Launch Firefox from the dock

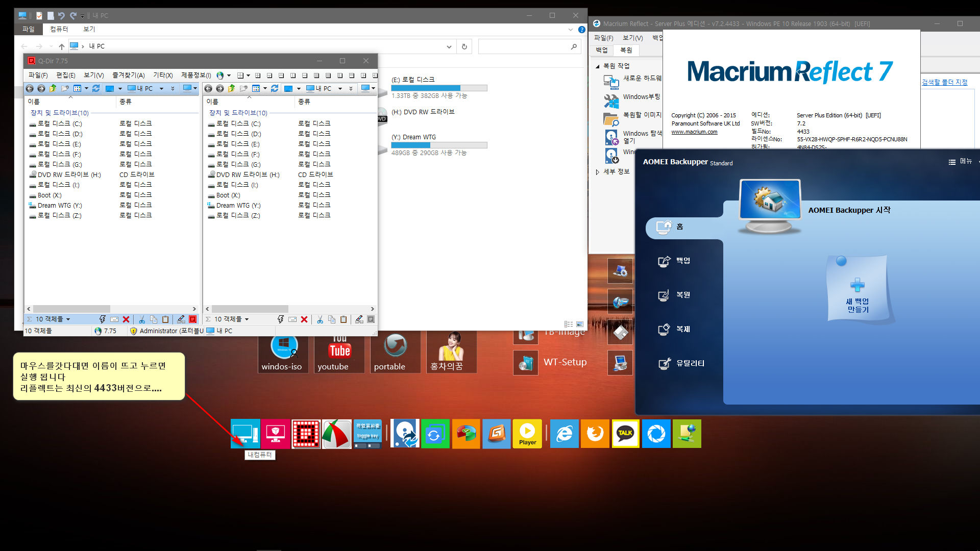point(595,434)
